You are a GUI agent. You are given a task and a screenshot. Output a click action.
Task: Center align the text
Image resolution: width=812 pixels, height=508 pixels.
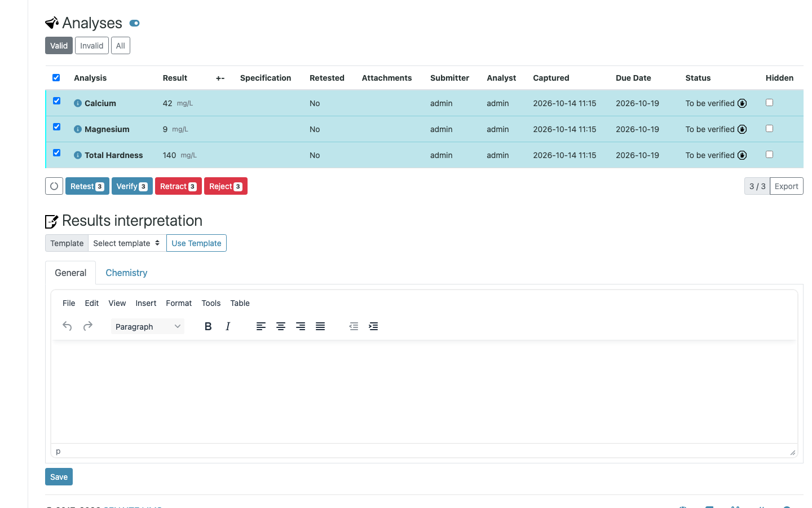pos(281,326)
